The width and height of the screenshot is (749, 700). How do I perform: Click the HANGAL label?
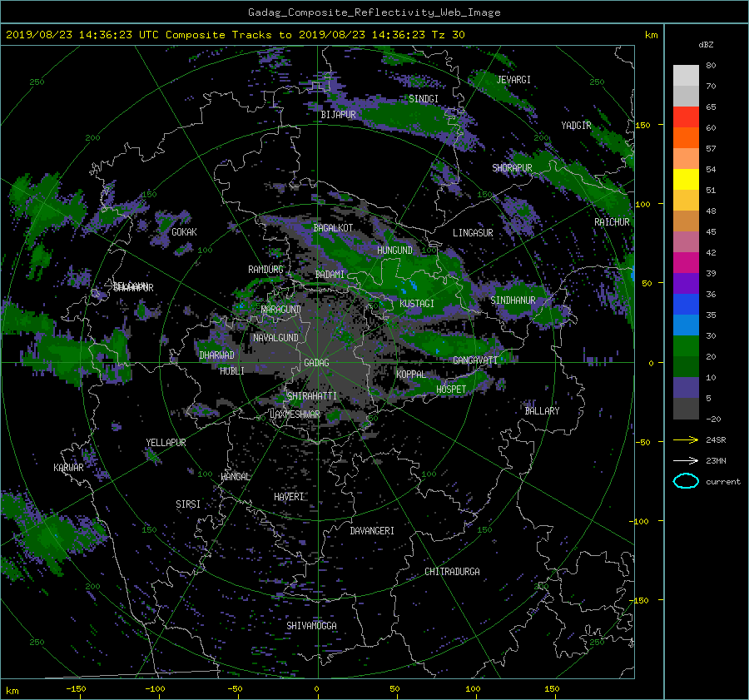coord(235,477)
